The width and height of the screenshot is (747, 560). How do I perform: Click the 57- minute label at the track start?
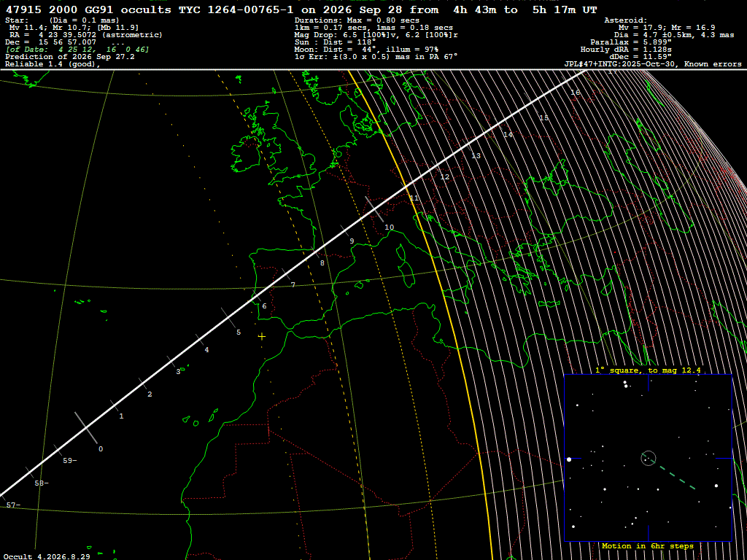[x=13, y=505]
